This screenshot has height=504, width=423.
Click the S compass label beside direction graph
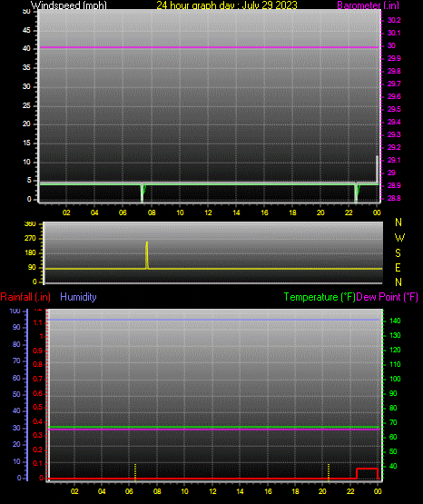coord(398,253)
